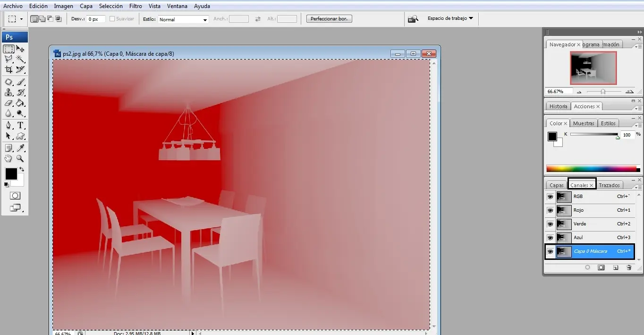
Task: Switch to the Capas tab
Action: [x=557, y=185]
